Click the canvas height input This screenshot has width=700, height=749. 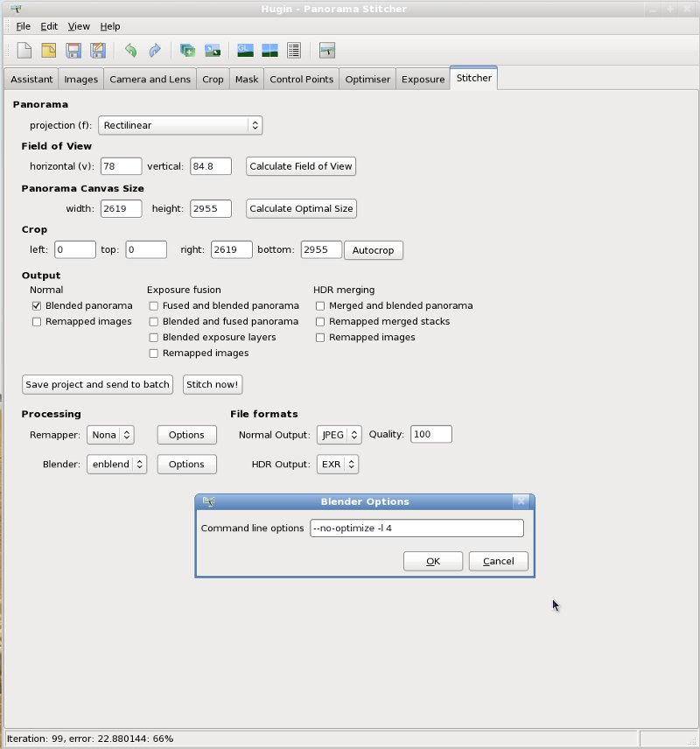pos(211,209)
